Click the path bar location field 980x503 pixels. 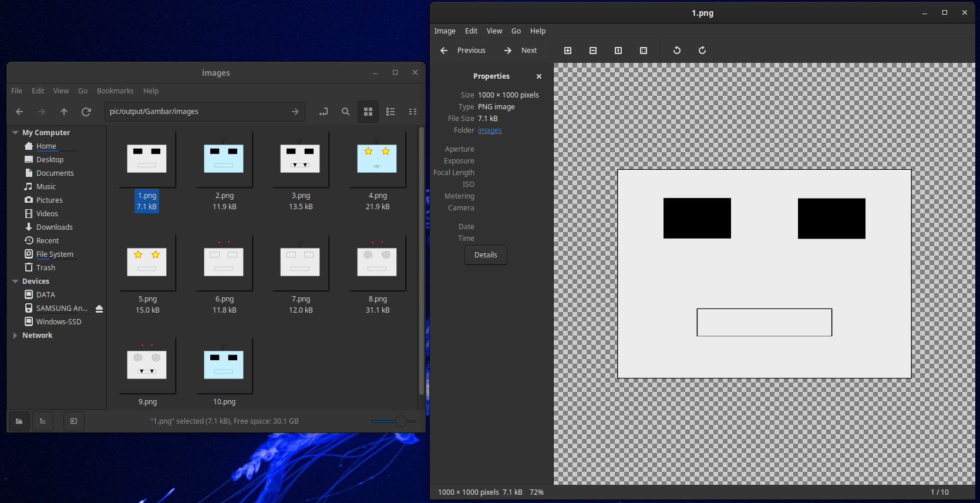pos(205,112)
